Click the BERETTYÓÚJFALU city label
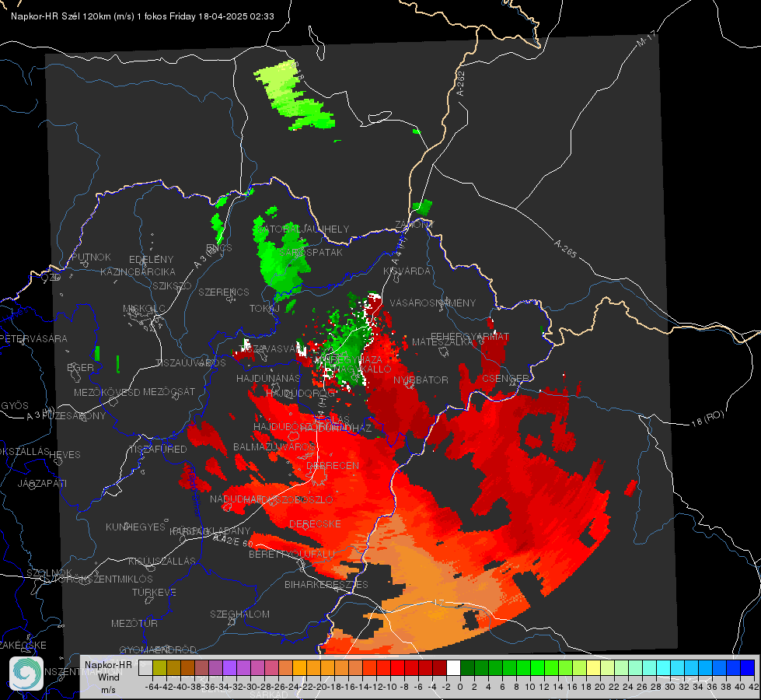Screen dimensions: 761x700 tap(291, 554)
